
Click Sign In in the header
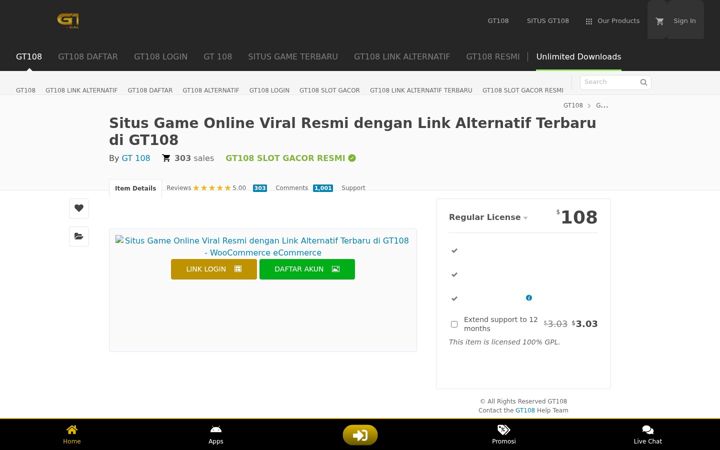click(x=685, y=21)
